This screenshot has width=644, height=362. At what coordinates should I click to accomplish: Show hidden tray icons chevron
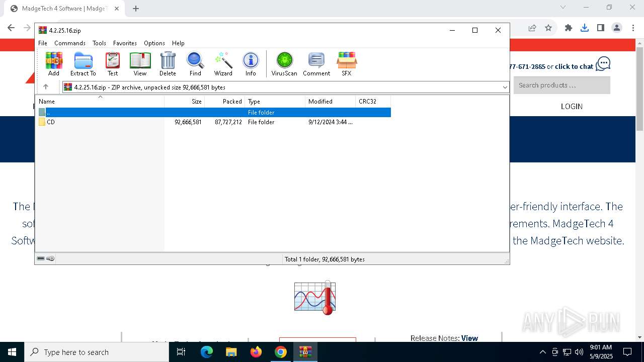tap(542, 352)
